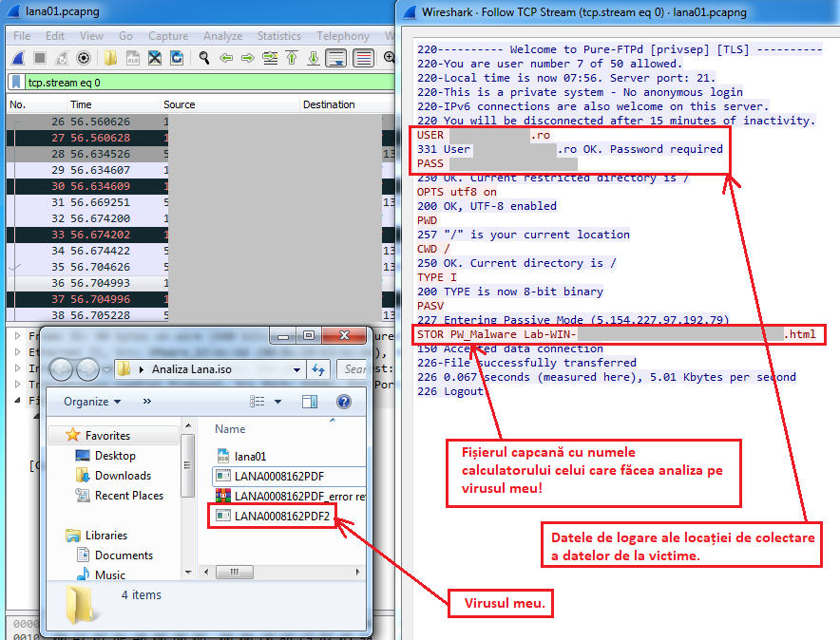840x640 pixels.
Task: Click the tcp.stream eq 0 filter field
Action: coord(209,82)
